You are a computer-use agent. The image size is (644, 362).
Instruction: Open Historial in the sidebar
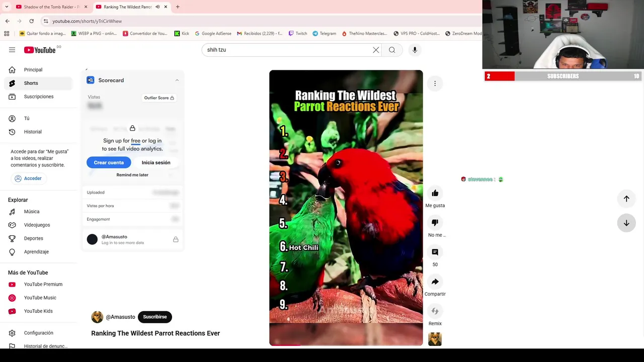tap(38, 132)
